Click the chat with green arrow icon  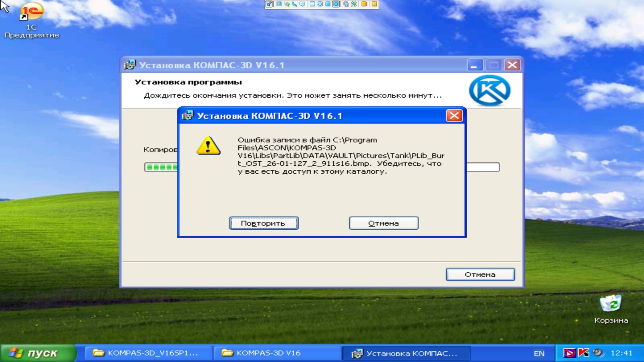pos(287,4)
